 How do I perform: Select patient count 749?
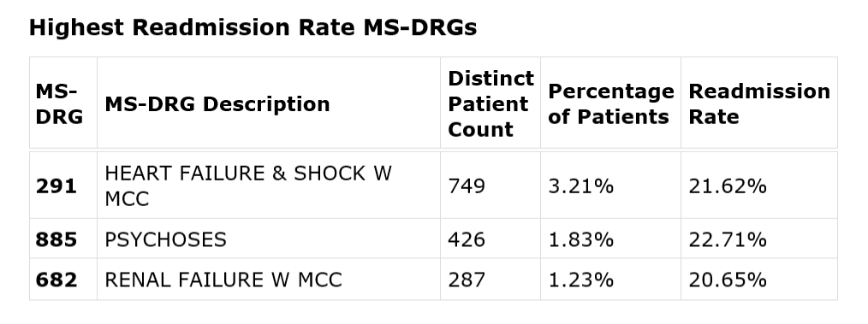[467, 186]
